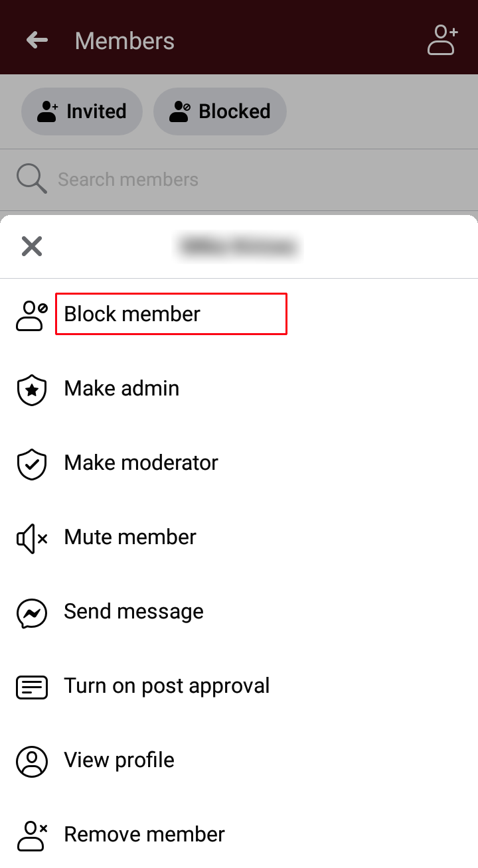Toggle Turn on post approval for this member

click(x=166, y=686)
